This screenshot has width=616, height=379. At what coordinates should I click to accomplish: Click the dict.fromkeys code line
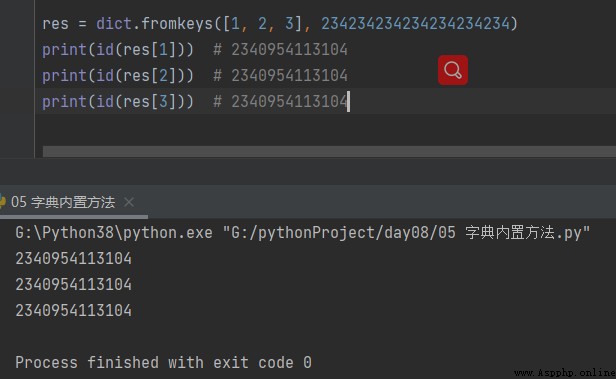click(280, 24)
